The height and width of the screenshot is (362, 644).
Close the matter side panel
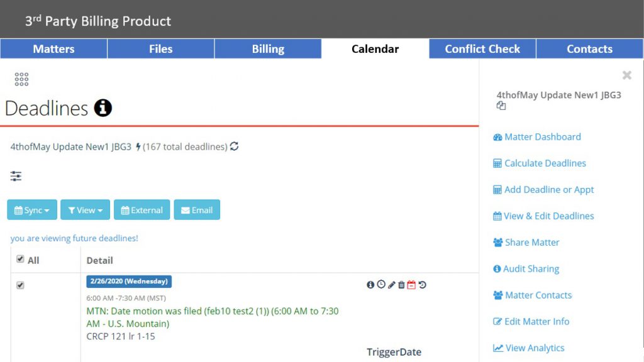(x=627, y=75)
